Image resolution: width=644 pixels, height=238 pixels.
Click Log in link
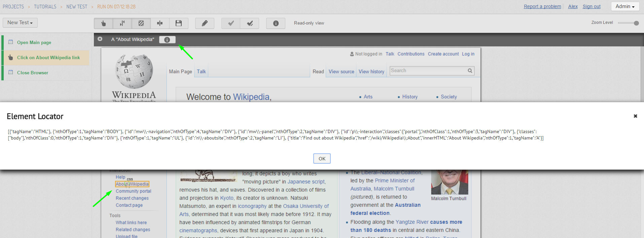468,54
